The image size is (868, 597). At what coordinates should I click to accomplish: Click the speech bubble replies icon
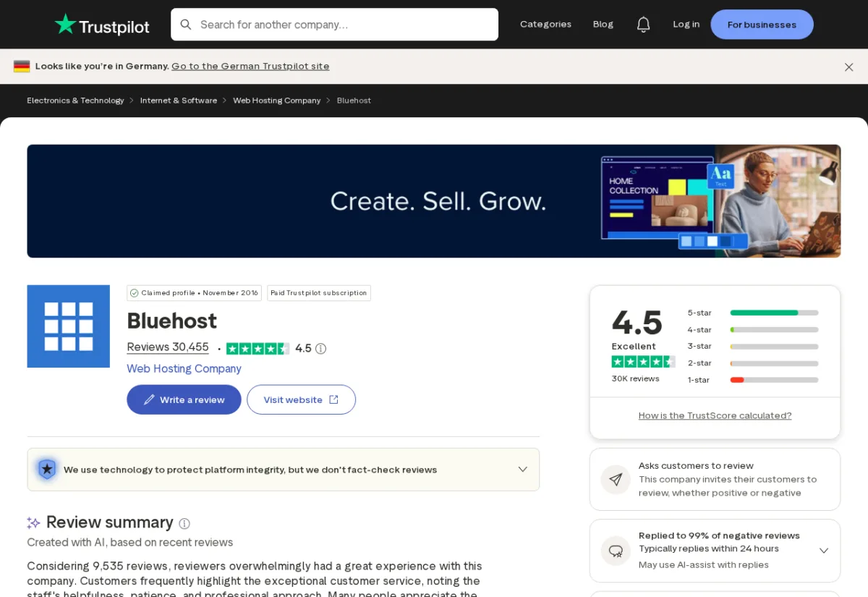[616, 551]
